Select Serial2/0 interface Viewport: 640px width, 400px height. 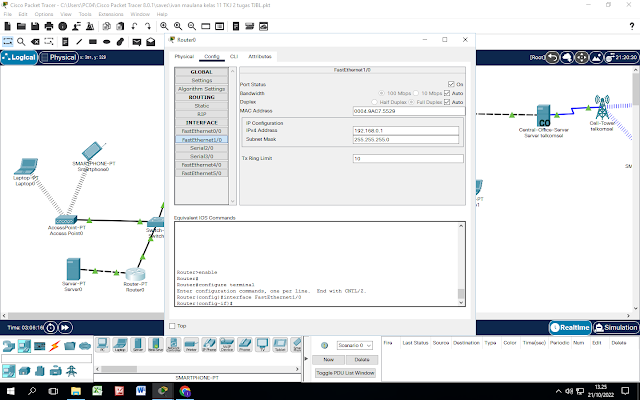point(202,148)
